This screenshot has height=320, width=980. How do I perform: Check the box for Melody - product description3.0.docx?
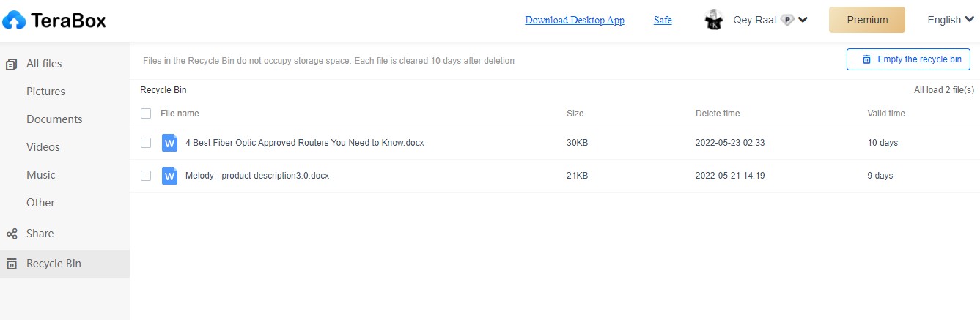coord(146,176)
